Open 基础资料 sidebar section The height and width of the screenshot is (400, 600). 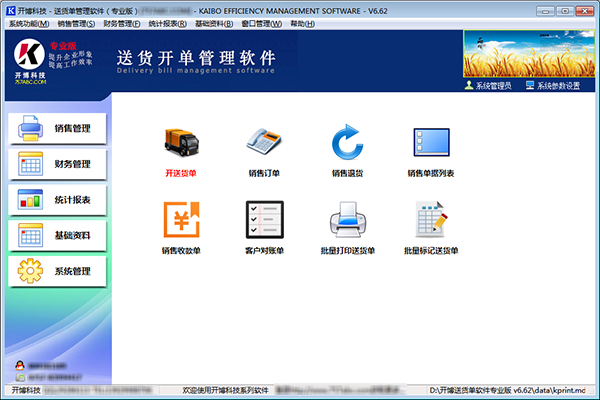pyautogui.click(x=56, y=236)
